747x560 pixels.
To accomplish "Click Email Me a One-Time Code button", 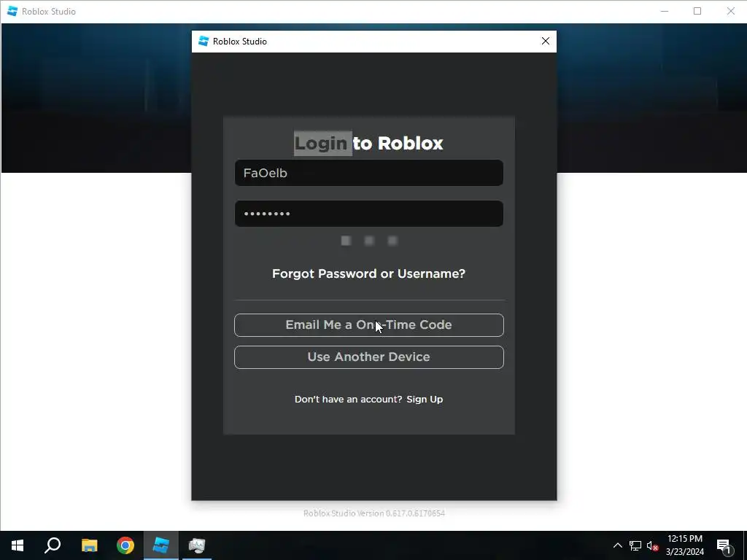I will coord(368,325).
